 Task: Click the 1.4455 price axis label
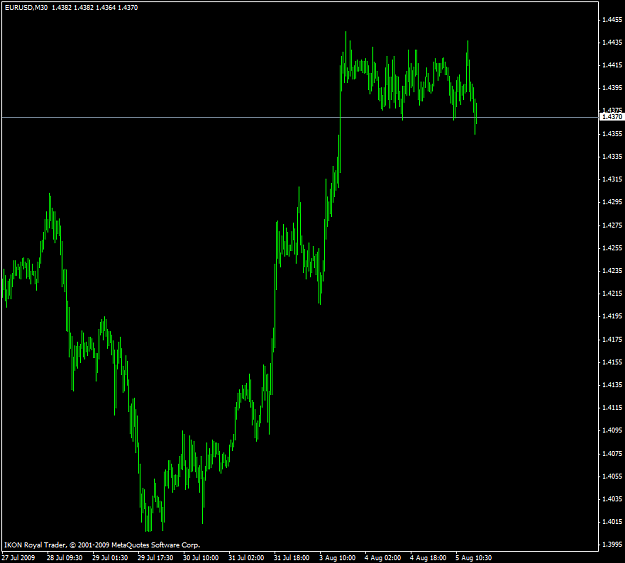612,19
